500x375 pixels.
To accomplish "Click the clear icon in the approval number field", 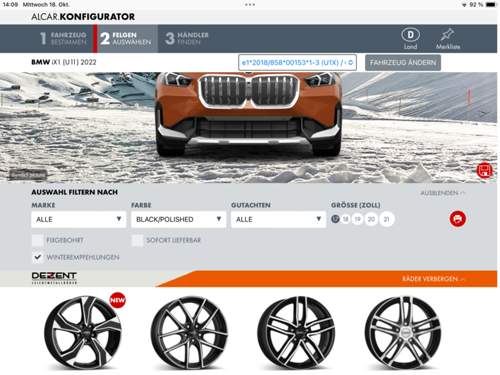I will [x=351, y=62].
